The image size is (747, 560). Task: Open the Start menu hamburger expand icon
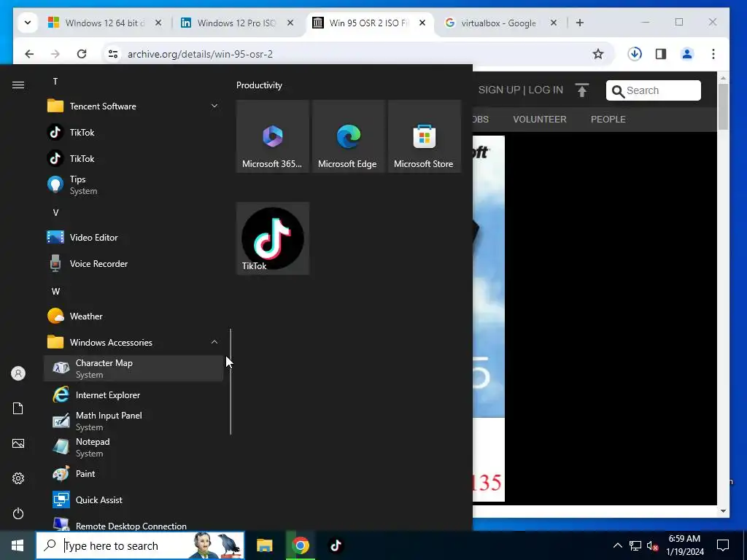coord(18,85)
